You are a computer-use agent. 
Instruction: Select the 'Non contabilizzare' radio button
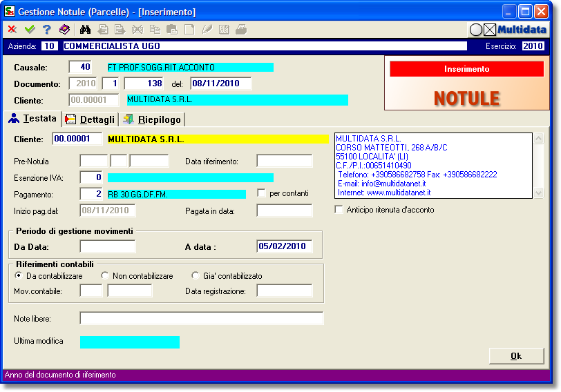click(104, 275)
